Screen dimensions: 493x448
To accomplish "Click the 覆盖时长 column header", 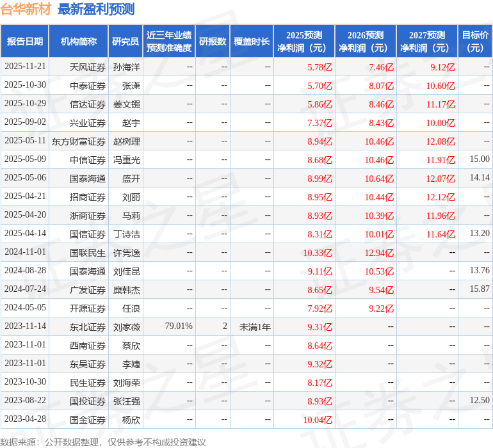I will tap(252, 42).
